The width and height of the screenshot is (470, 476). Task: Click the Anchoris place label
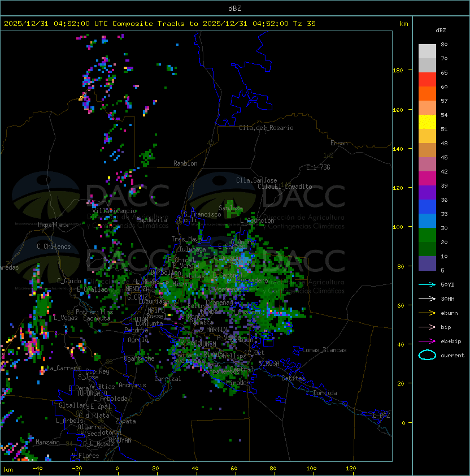(132, 385)
